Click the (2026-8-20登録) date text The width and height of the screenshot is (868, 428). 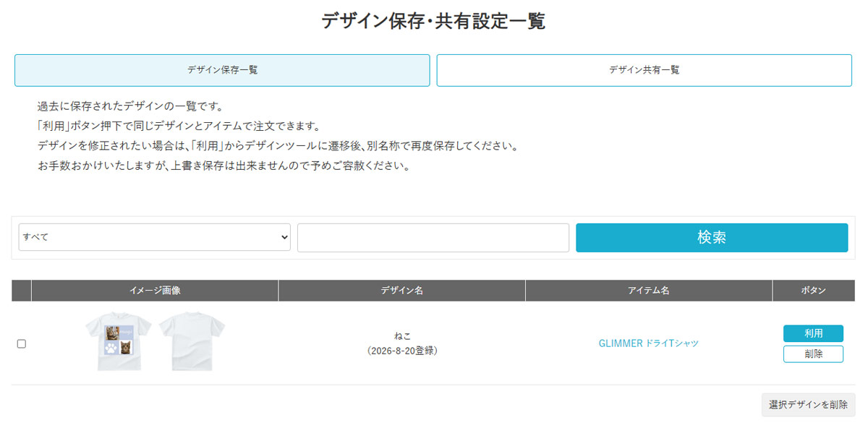click(x=402, y=351)
